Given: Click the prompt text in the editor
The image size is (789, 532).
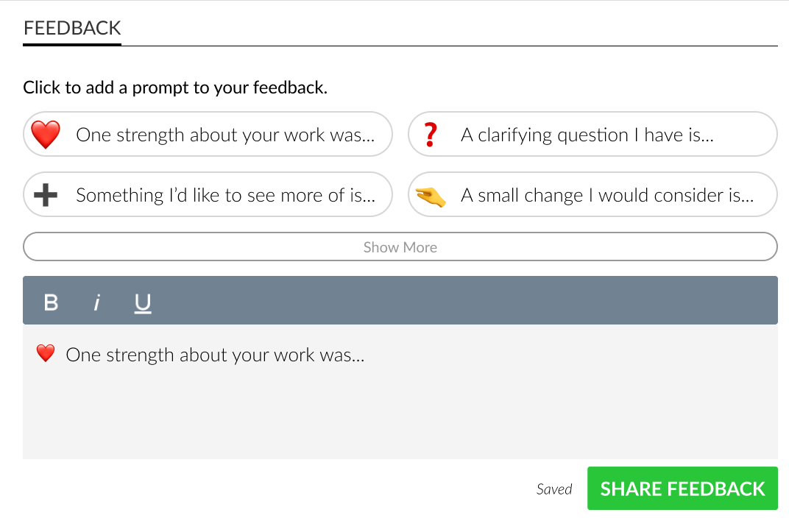Looking at the screenshot, I should 216,354.
